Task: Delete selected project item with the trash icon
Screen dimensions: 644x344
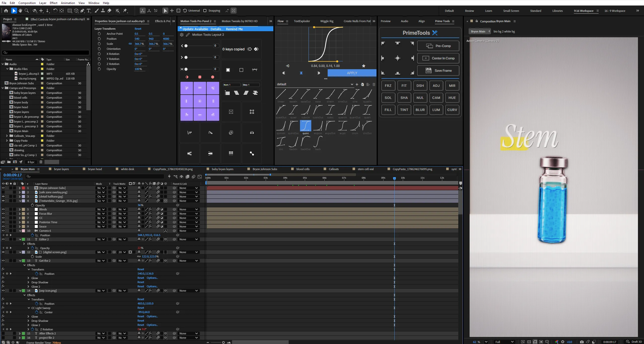Action: click(x=41, y=162)
